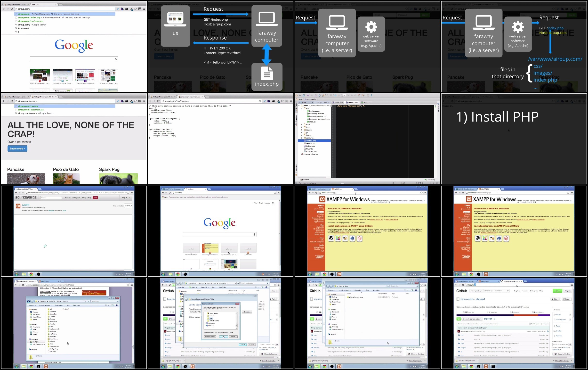Open the Features menu item on GitHub header
588x370 pixels.
[x=525, y=291]
